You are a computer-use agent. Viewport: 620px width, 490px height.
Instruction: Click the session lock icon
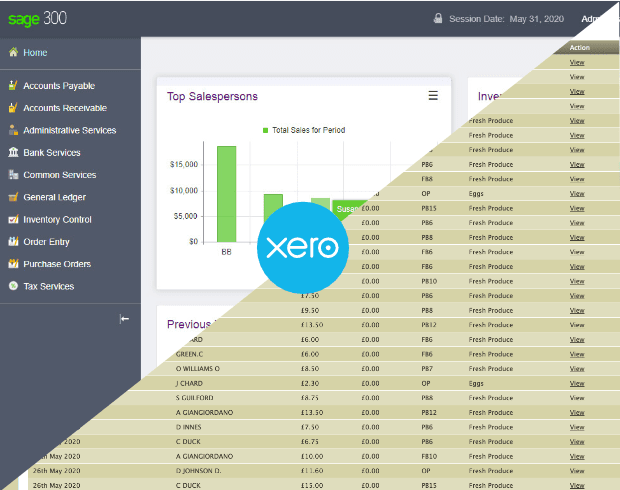(x=438, y=18)
